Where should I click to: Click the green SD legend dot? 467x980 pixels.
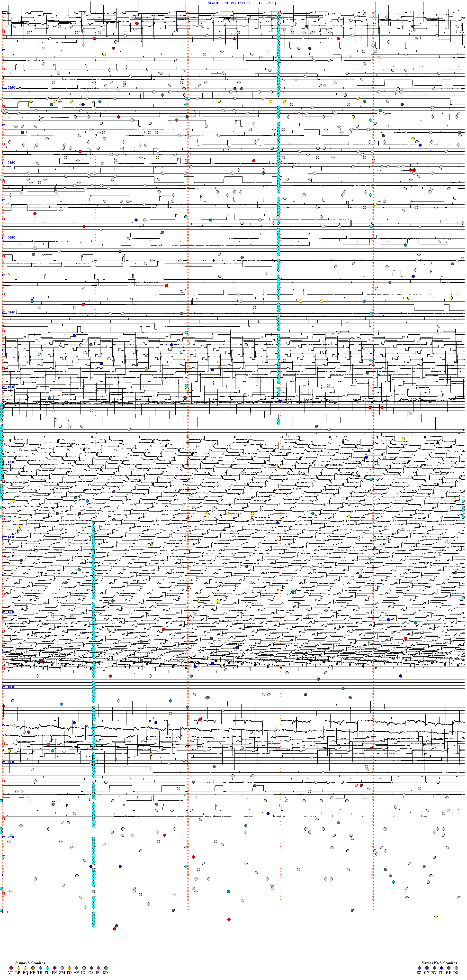tap(106, 968)
